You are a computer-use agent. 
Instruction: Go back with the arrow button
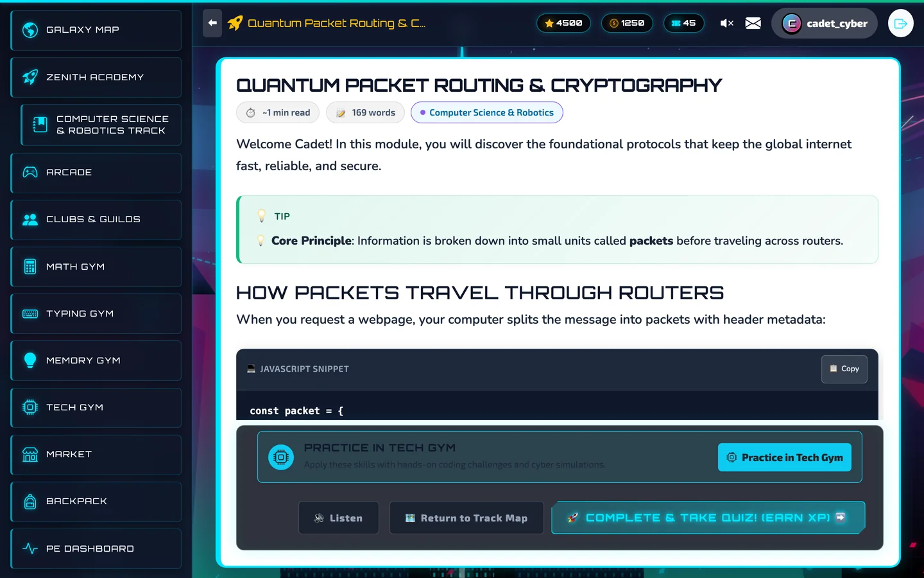pos(212,23)
